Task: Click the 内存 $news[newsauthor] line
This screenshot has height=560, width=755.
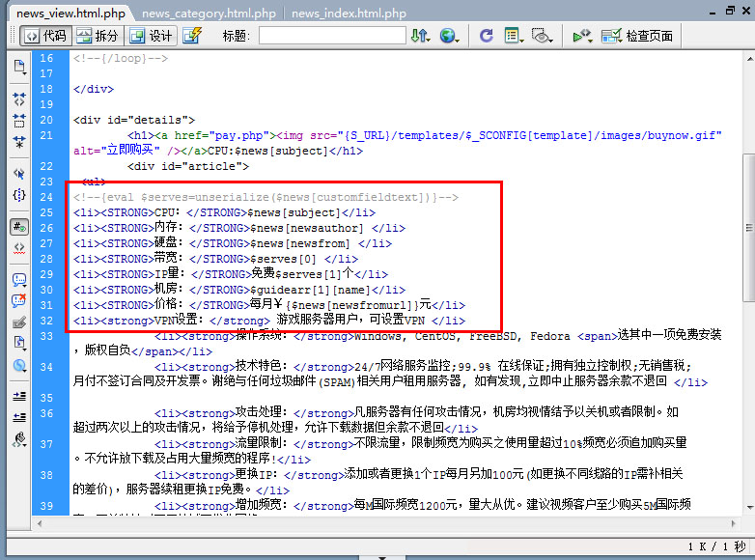Action: pos(238,228)
